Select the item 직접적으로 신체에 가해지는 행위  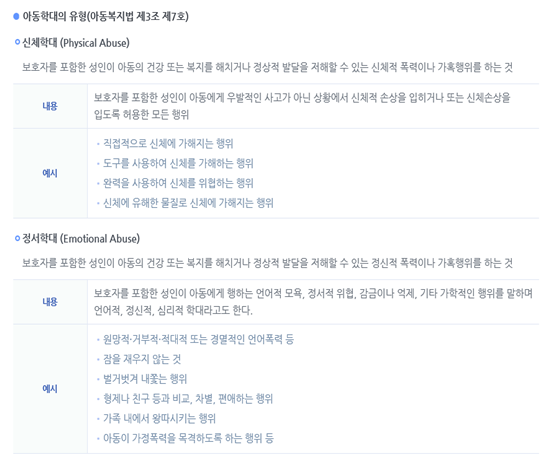[168, 144]
